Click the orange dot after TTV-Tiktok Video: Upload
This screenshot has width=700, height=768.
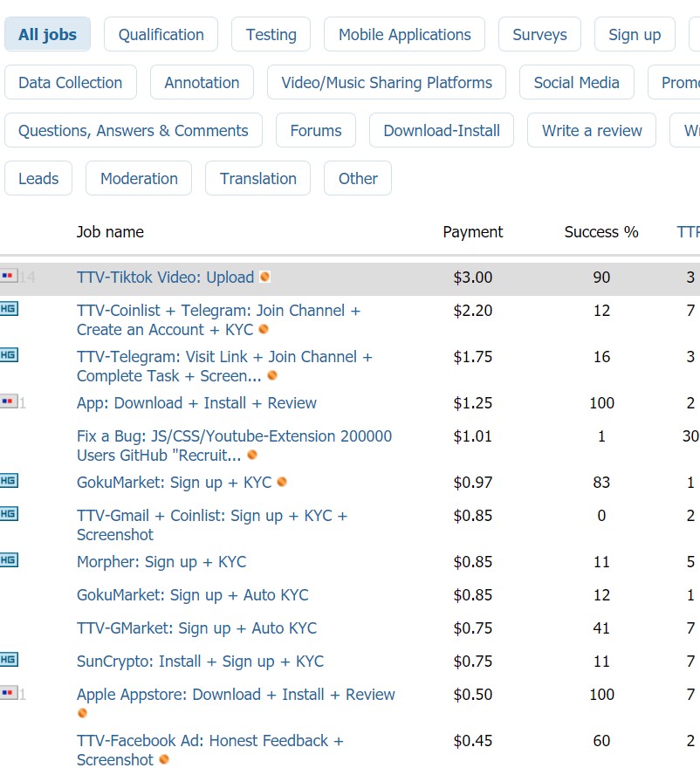click(264, 278)
